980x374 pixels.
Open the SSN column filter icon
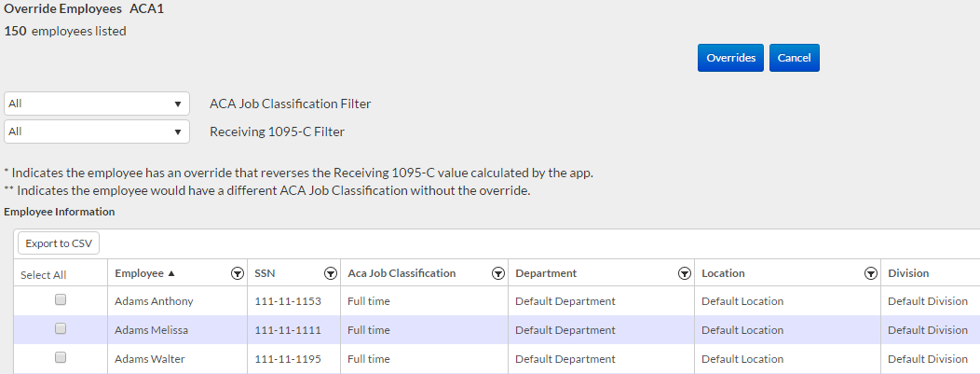click(x=330, y=273)
